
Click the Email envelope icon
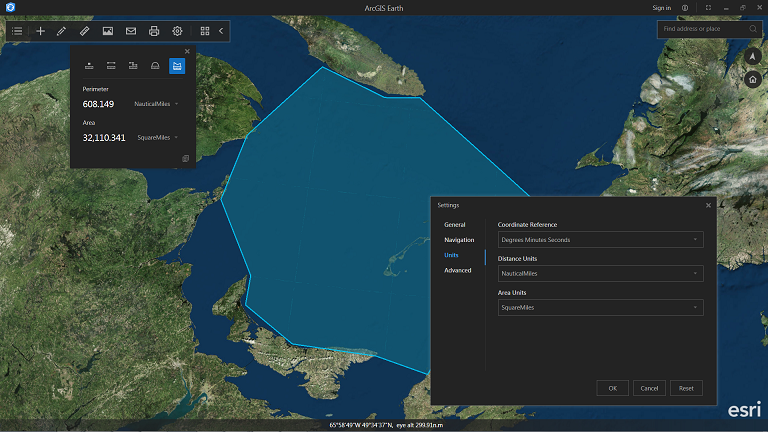(x=130, y=31)
